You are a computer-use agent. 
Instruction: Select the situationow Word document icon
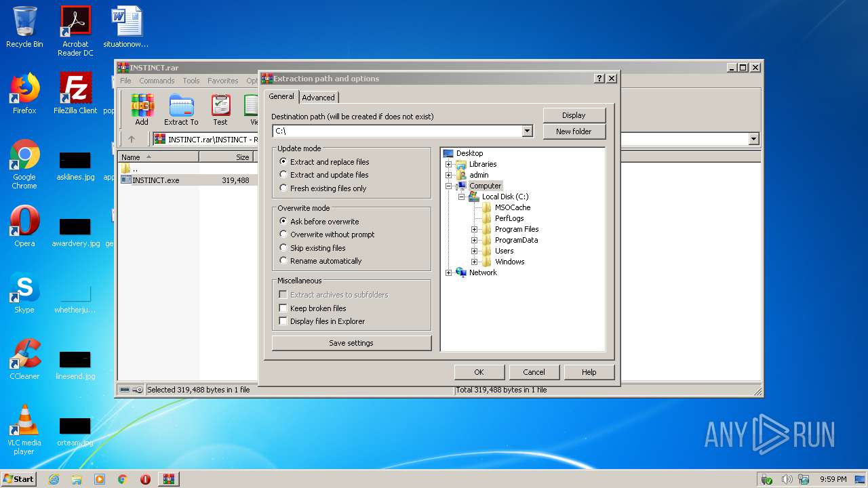click(127, 27)
